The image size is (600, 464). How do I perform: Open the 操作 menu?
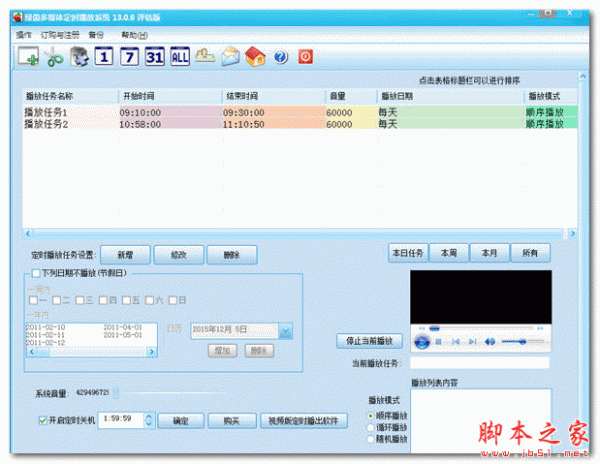pyautogui.click(x=23, y=35)
